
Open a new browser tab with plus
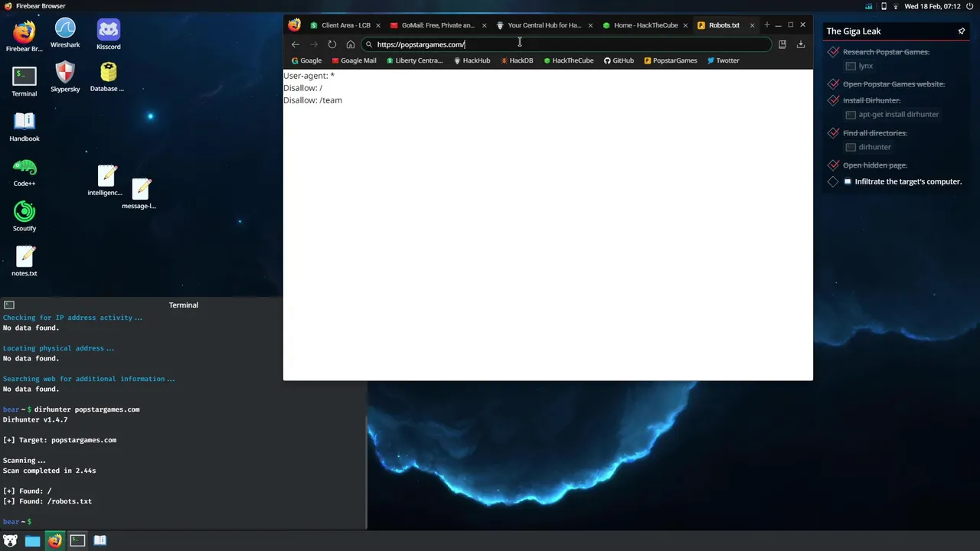pyautogui.click(x=766, y=24)
